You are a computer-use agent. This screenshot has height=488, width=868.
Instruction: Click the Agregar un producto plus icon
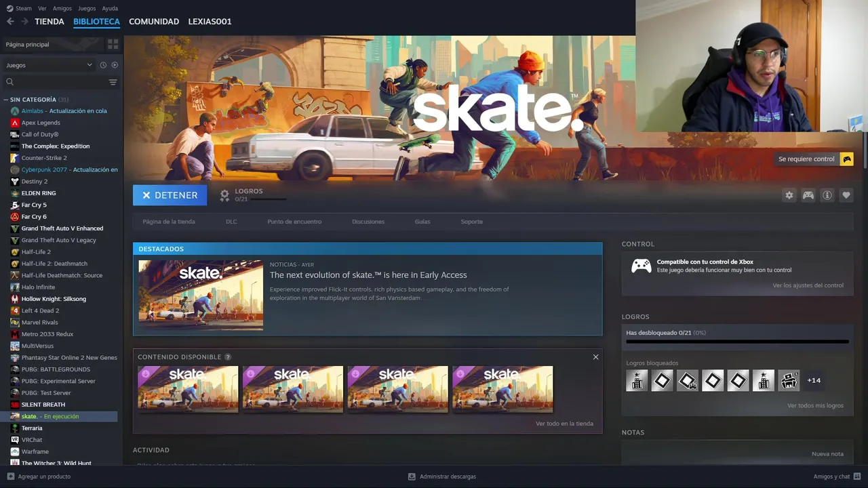(10, 476)
